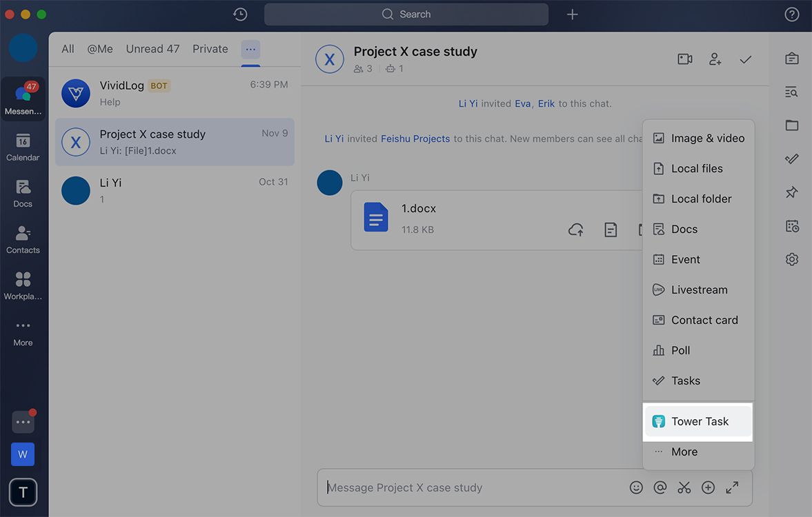Image resolution: width=812 pixels, height=517 pixels.
Task: Open the emoji picker
Action: (636, 487)
